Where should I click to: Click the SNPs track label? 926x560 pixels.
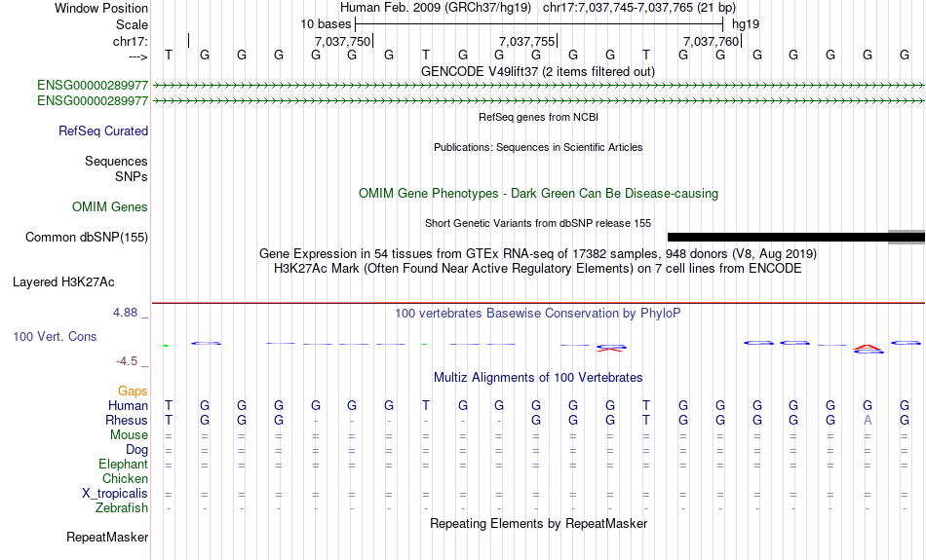click(x=132, y=176)
